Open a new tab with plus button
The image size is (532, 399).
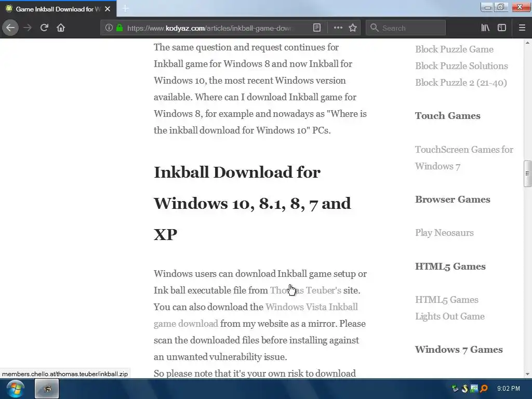pos(125,8)
